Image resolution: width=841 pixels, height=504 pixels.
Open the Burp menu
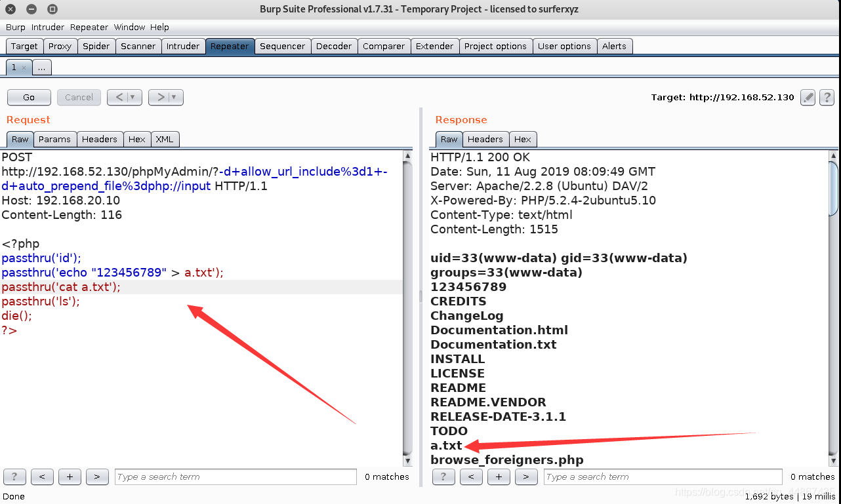point(15,27)
